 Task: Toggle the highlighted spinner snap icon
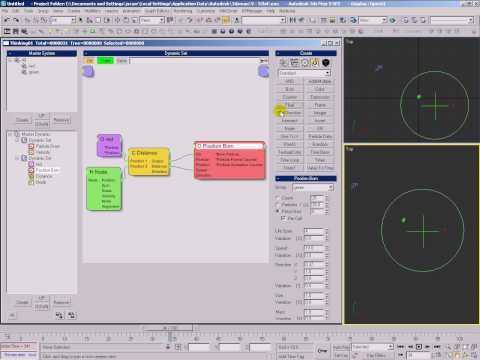click(226, 20)
